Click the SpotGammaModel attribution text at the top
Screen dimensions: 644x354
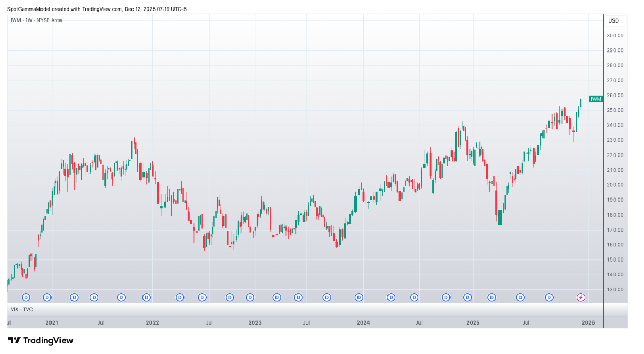[x=95, y=9]
